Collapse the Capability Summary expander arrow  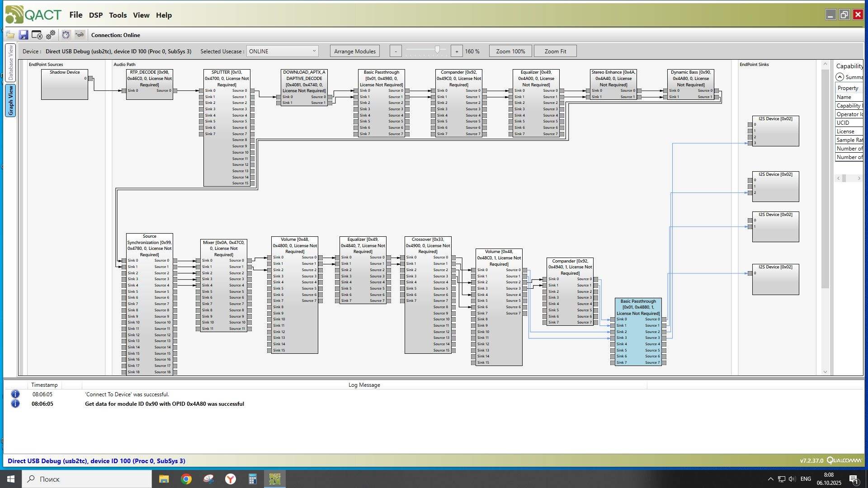840,77
